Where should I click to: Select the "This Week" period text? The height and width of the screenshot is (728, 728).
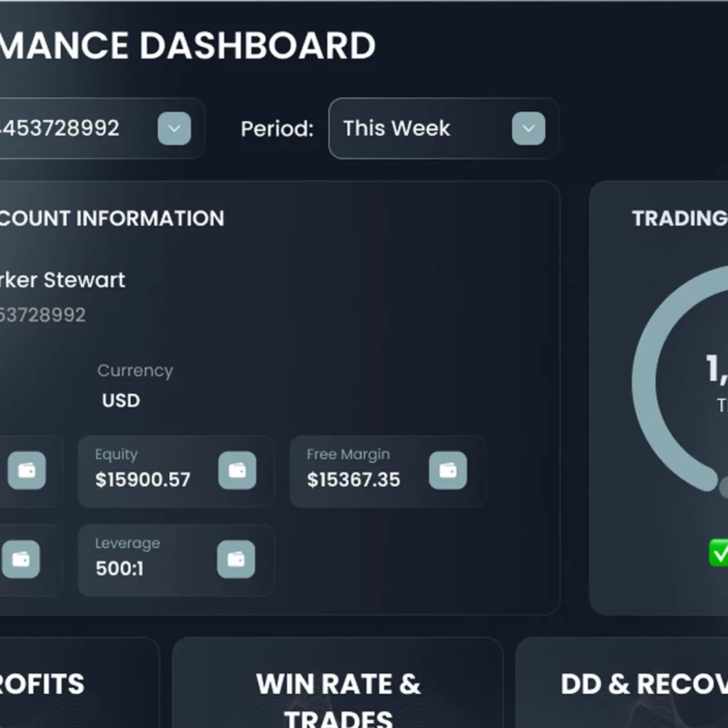point(396,129)
